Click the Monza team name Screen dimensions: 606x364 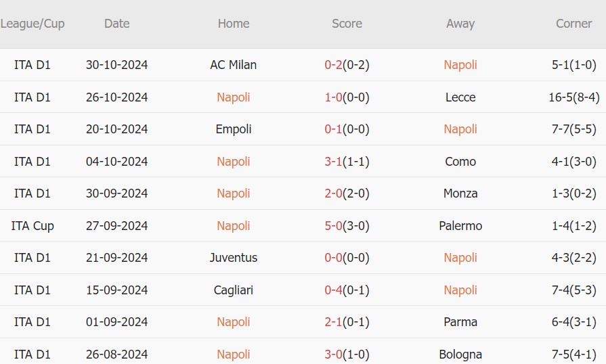(x=460, y=194)
